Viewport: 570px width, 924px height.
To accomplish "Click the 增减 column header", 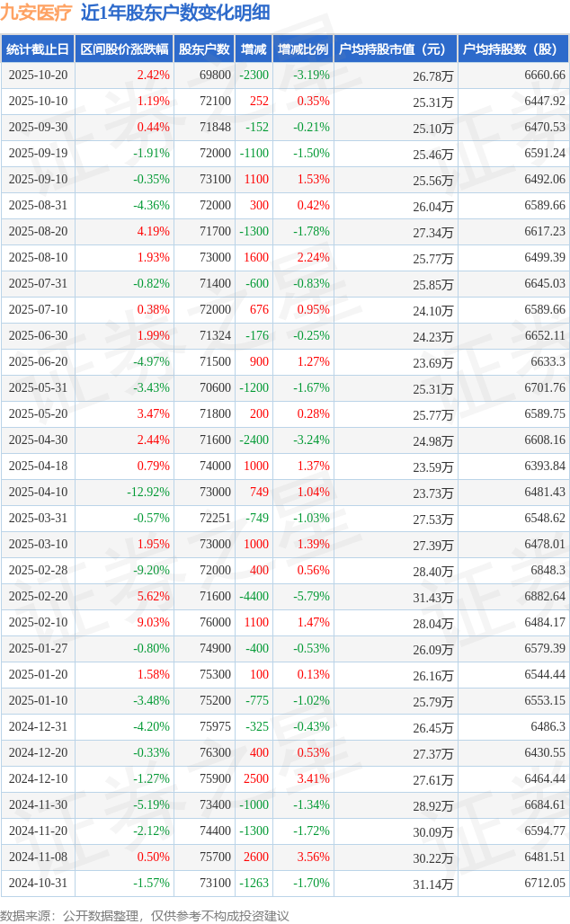I will tap(254, 49).
